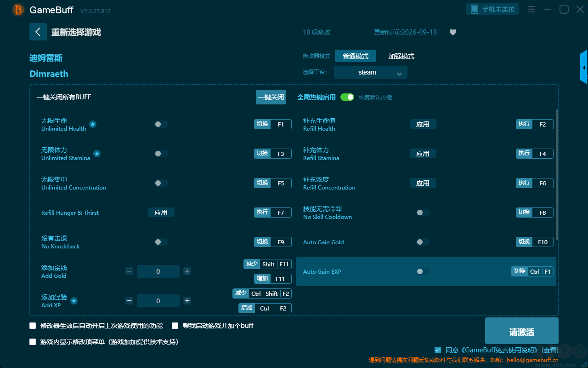Image resolution: width=588 pixels, height=368 pixels.
Task: Increase Add XP value with plus
Action: click(x=187, y=301)
